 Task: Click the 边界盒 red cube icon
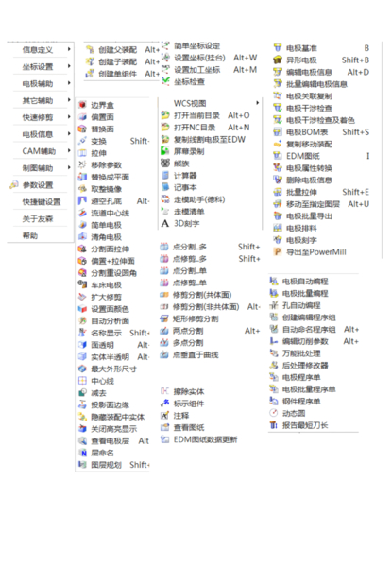click(x=83, y=105)
